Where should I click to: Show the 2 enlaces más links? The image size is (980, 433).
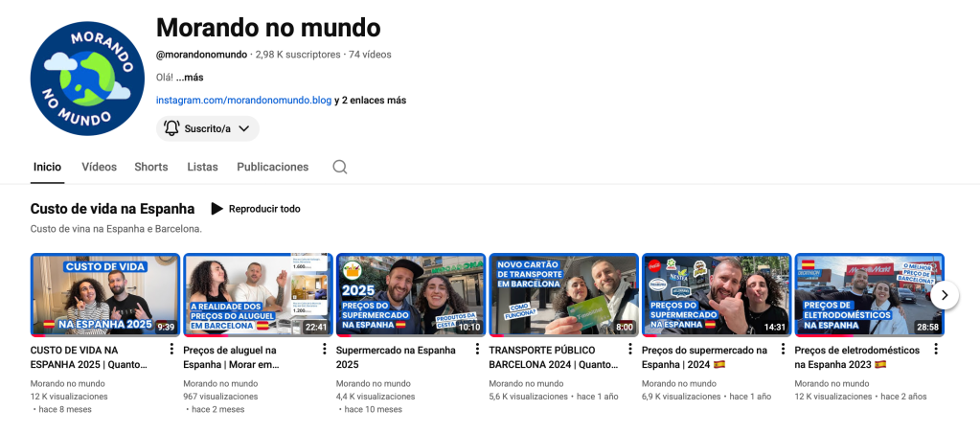(375, 100)
